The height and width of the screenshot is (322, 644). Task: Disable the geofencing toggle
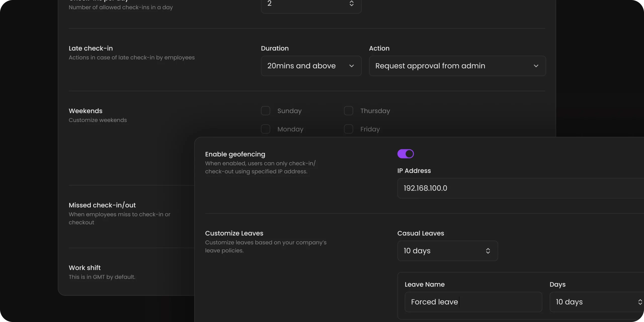pos(406,154)
